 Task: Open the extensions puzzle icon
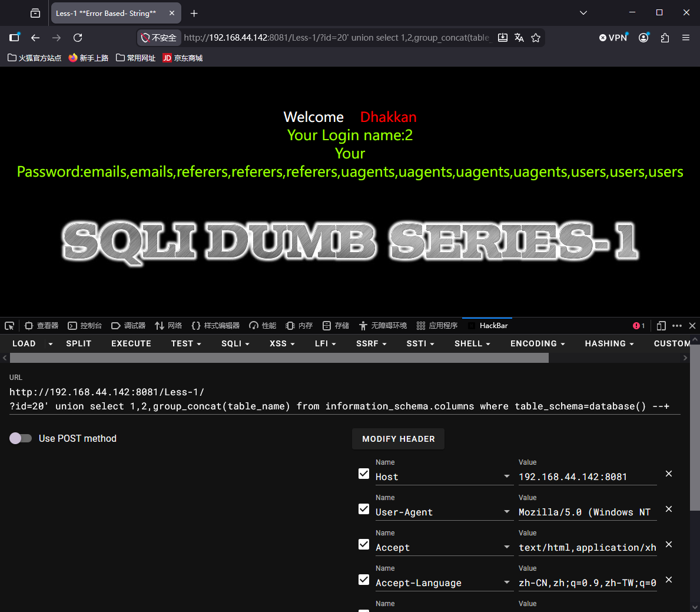(665, 38)
